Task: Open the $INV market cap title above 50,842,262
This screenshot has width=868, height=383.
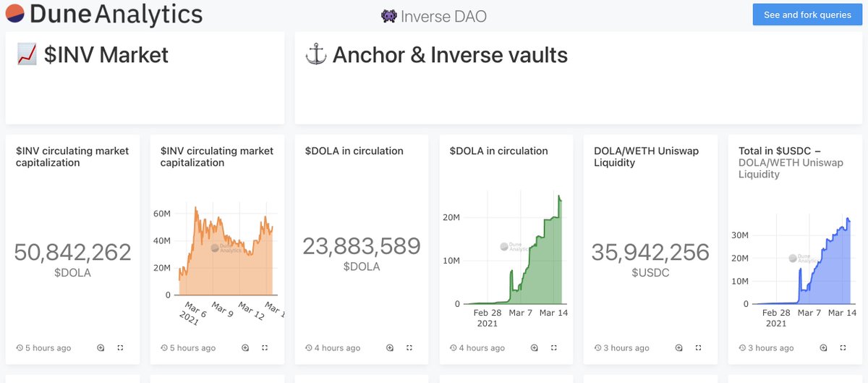Action: (72, 157)
